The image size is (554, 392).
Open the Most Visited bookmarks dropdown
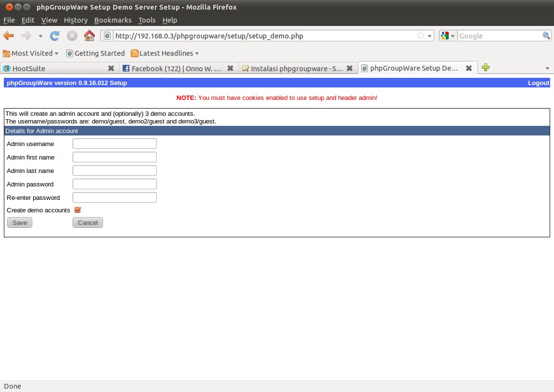(x=31, y=53)
